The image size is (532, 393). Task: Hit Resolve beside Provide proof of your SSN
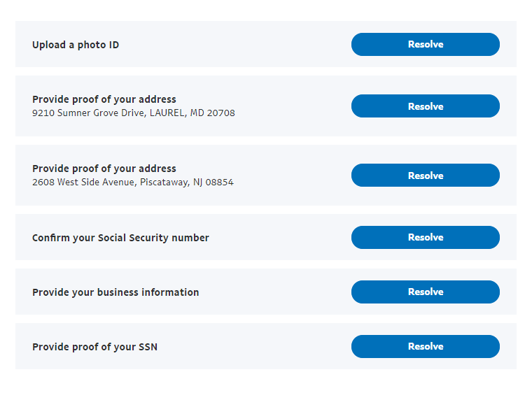point(425,346)
